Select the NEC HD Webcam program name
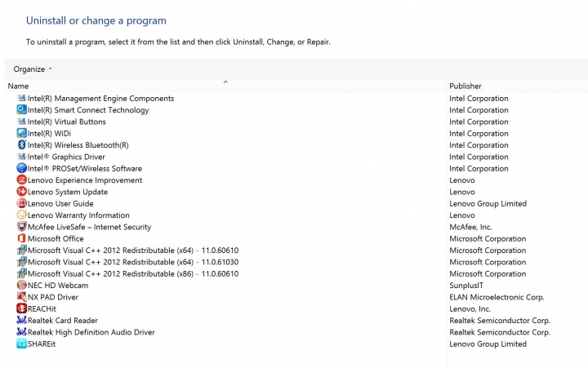This screenshot has height=368, width=588. coord(58,286)
